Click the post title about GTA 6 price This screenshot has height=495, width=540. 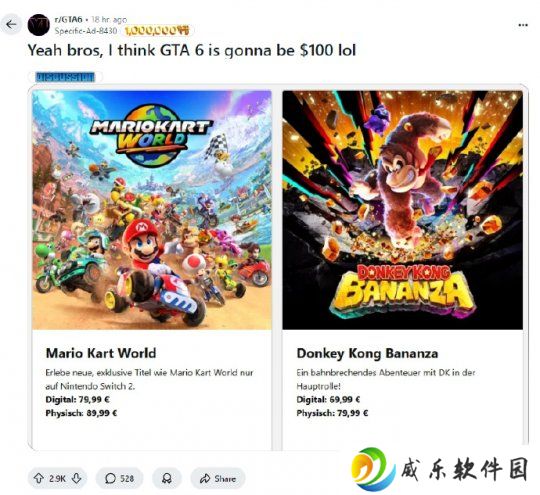click(x=191, y=51)
